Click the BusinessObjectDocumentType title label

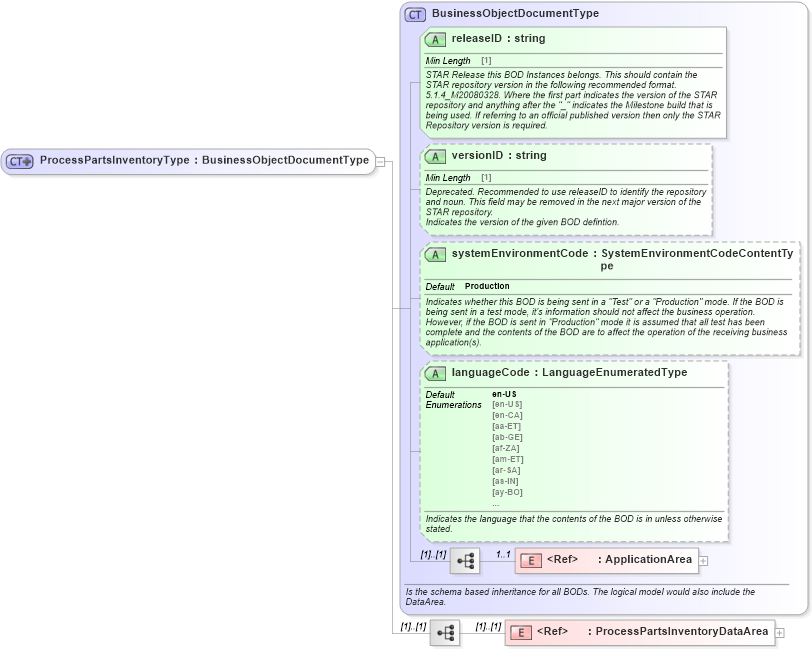point(513,13)
